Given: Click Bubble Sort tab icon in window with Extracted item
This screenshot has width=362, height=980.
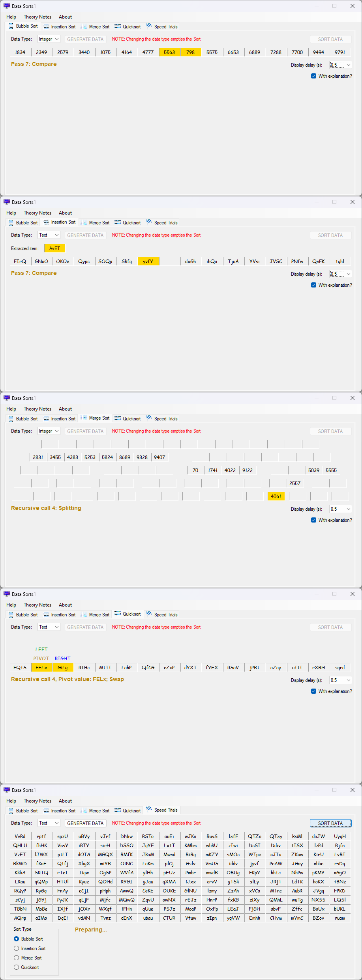Looking at the screenshot, I should tap(11, 223).
